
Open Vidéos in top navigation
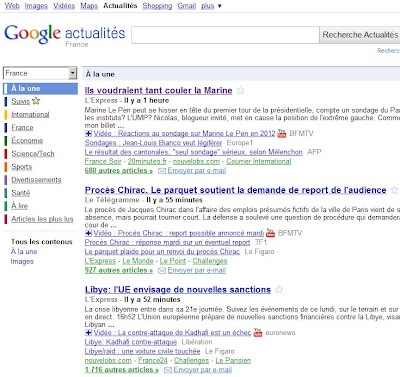click(64, 6)
